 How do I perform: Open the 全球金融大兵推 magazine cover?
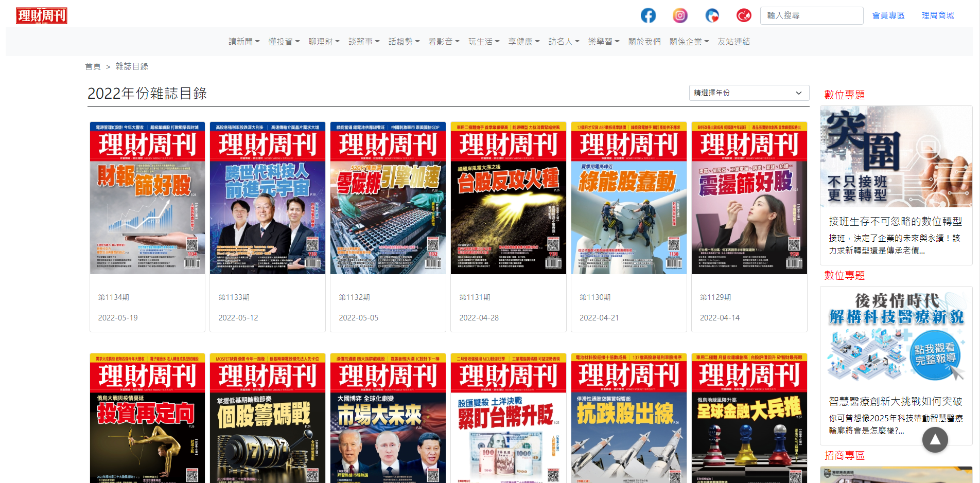coord(749,418)
